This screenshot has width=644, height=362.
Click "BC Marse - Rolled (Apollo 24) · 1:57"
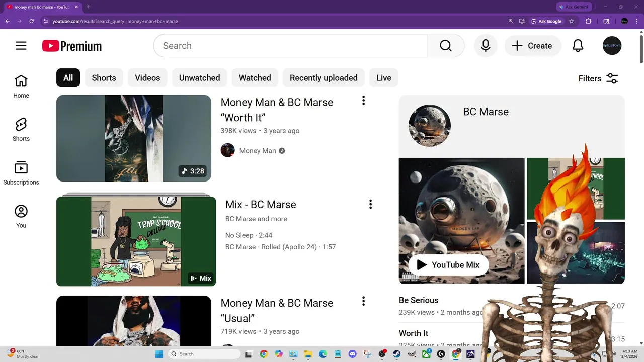tap(280, 247)
